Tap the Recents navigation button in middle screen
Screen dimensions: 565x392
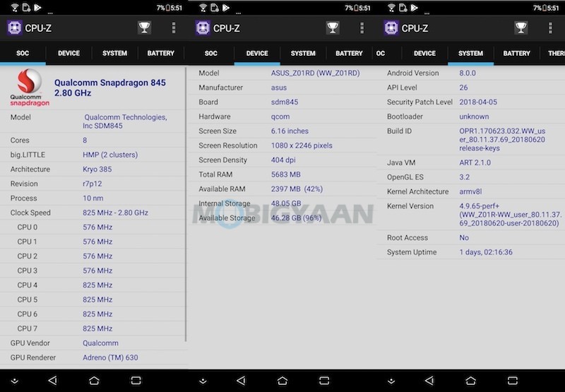point(324,381)
